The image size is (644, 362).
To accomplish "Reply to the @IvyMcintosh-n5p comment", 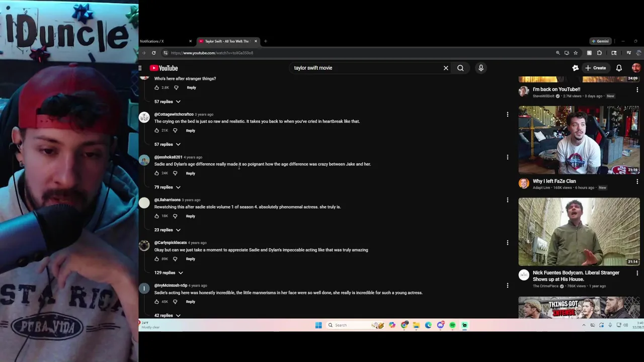I will point(190,302).
